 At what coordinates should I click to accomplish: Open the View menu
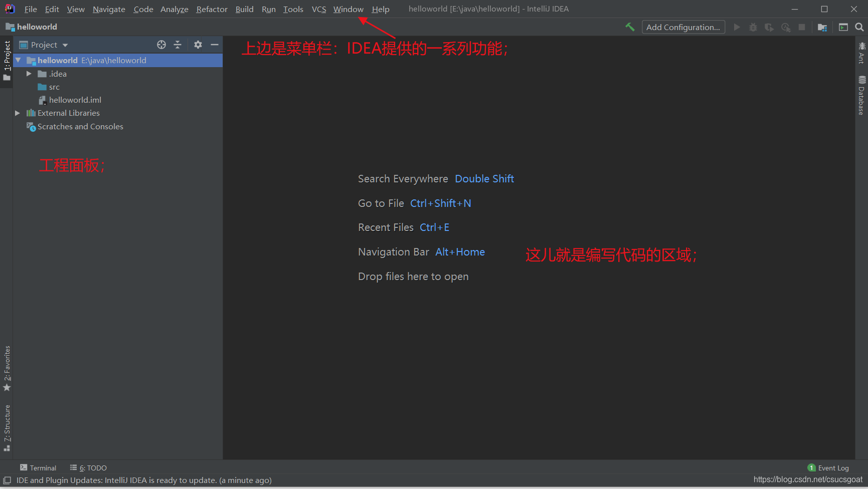click(x=76, y=9)
